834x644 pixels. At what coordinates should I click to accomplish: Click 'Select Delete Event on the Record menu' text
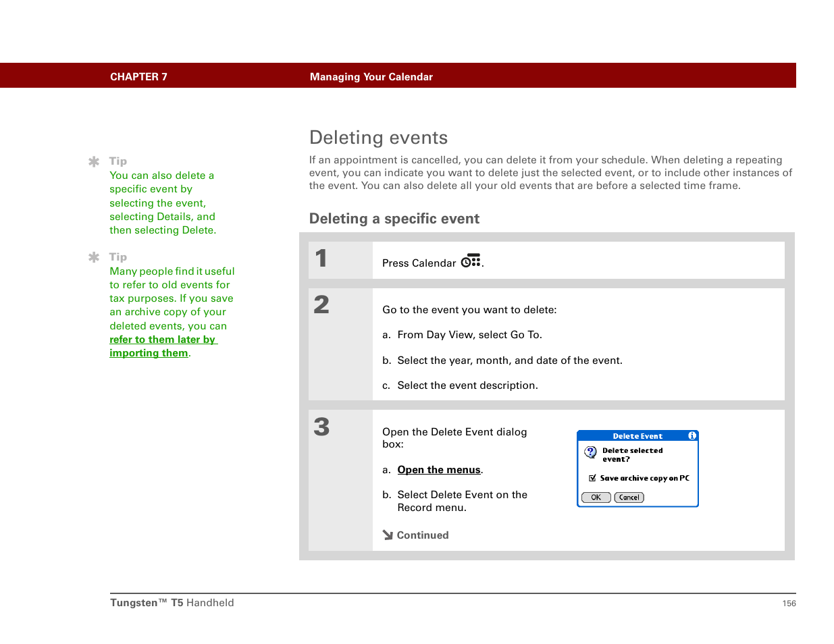coord(463,501)
